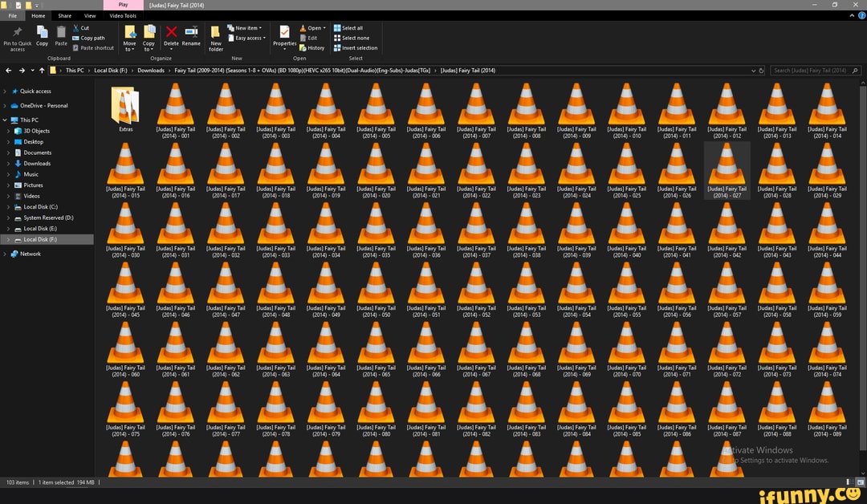Select Quick access in sidebar

[x=35, y=91]
